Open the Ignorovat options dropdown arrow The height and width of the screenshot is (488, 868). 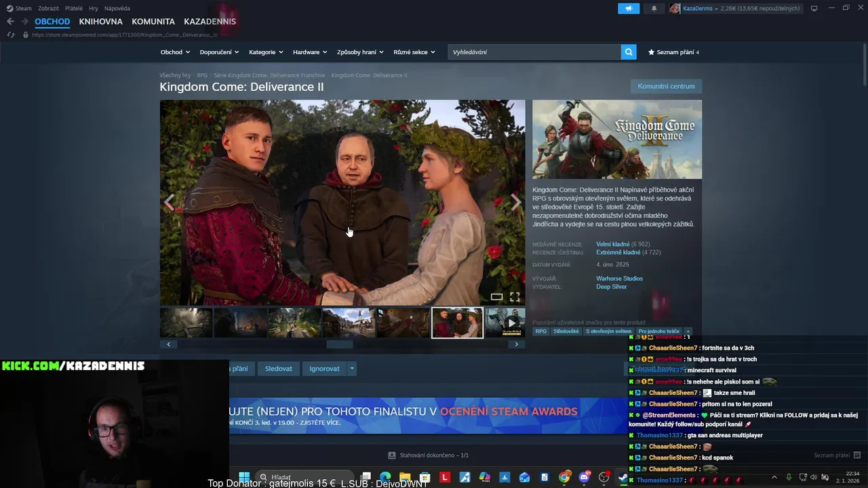tap(351, 369)
